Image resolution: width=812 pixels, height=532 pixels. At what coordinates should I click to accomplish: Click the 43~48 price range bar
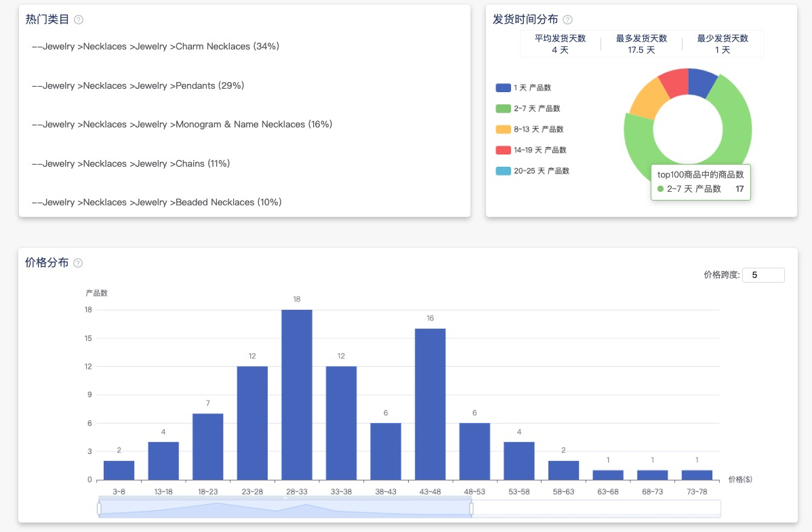pos(430,404)
